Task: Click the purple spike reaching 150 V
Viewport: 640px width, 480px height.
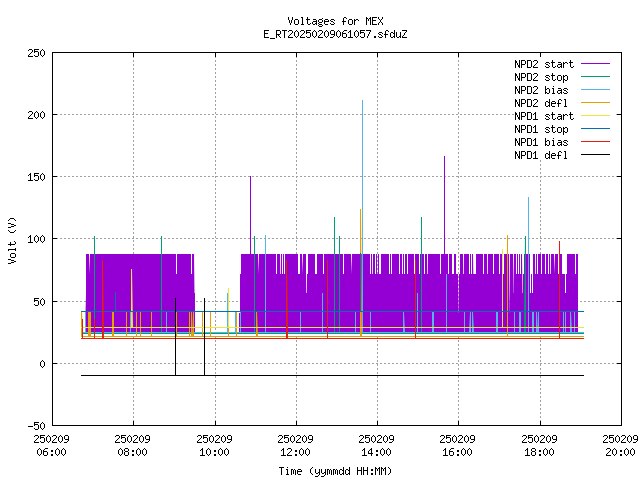Action: (250, 214)
